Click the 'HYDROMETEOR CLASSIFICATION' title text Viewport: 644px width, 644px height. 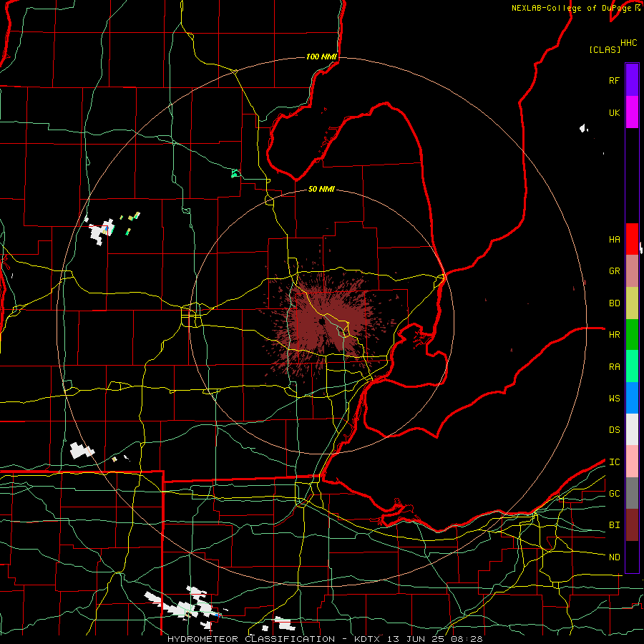(250, 639)
